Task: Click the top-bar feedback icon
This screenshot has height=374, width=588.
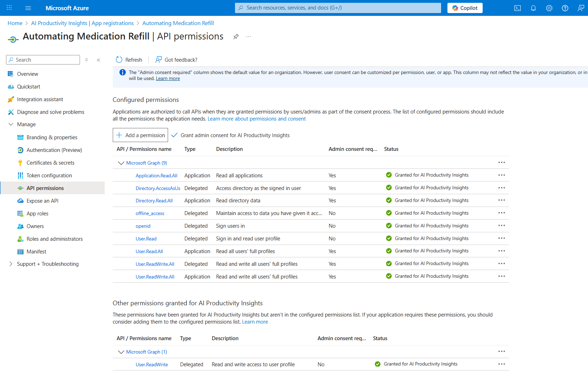Action: coord(581,8)
